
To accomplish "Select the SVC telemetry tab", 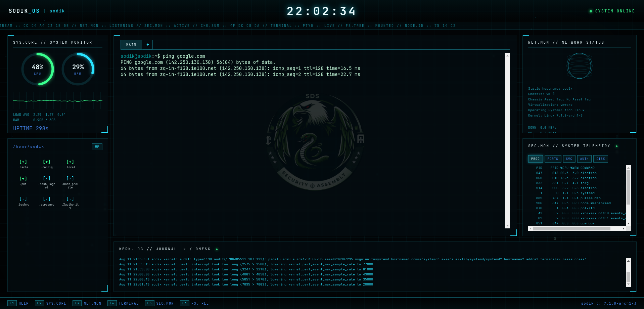I will (x=569, y=159).
